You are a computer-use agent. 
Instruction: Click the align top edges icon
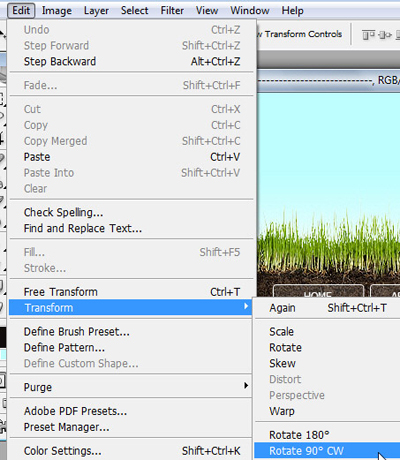(368, 34)
